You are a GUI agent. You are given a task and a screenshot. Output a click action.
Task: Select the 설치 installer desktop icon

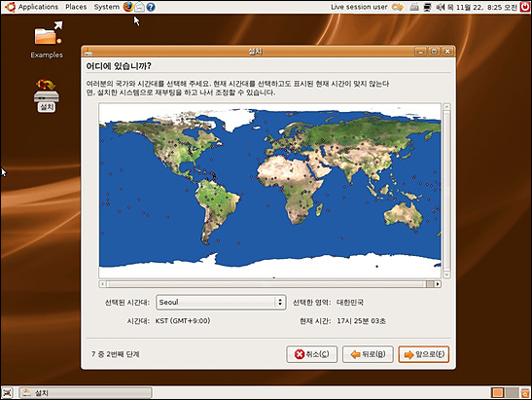[x=47, y=95]
